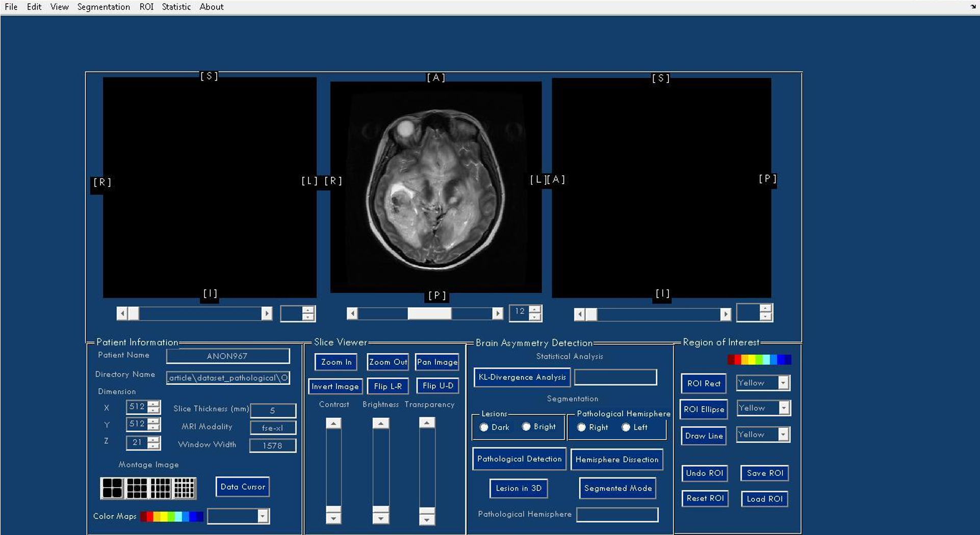Click right arrow of right view scrollbar
980x535 pixels.
pos(726,314)
